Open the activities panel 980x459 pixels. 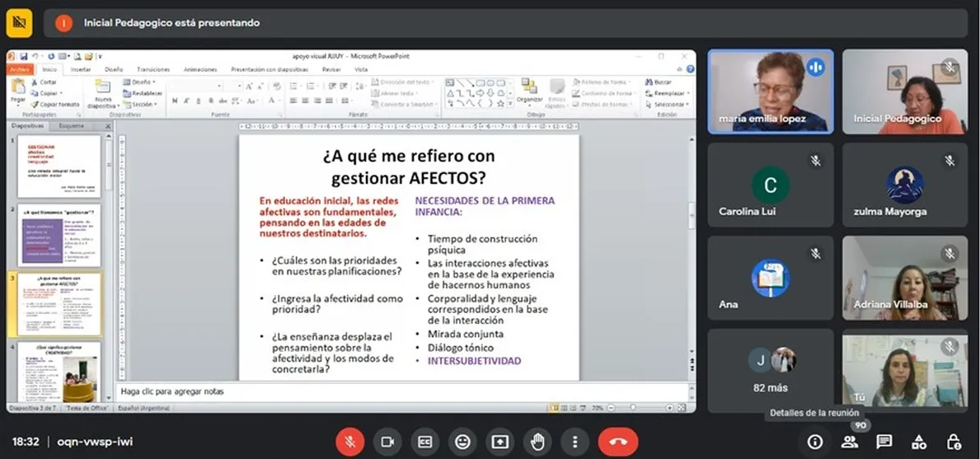tap(919, 442)
